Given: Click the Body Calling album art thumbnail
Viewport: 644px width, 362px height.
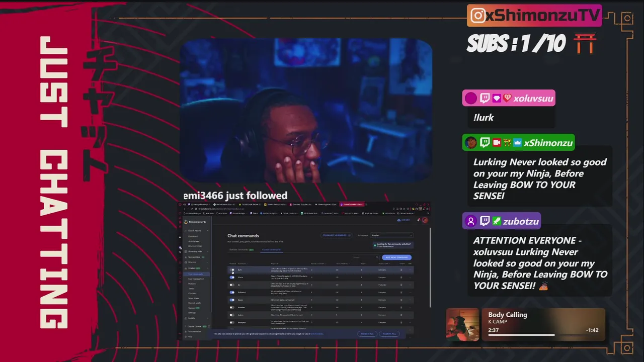Looking at the screenshot, I should click(x=462, y=324).
